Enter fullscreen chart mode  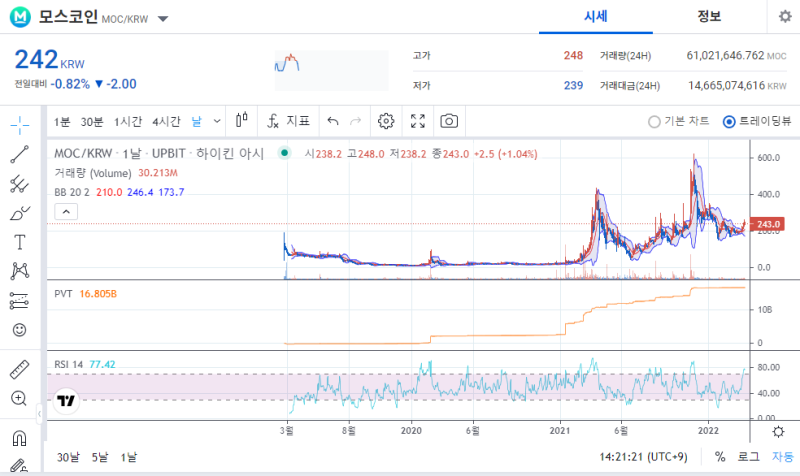(418, 121)
